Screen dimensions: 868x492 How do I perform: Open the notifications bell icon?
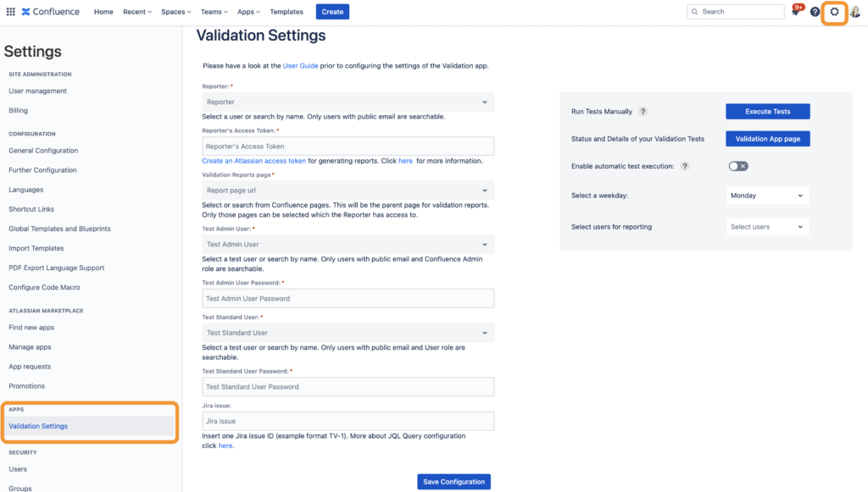click(x=796, y=11)
